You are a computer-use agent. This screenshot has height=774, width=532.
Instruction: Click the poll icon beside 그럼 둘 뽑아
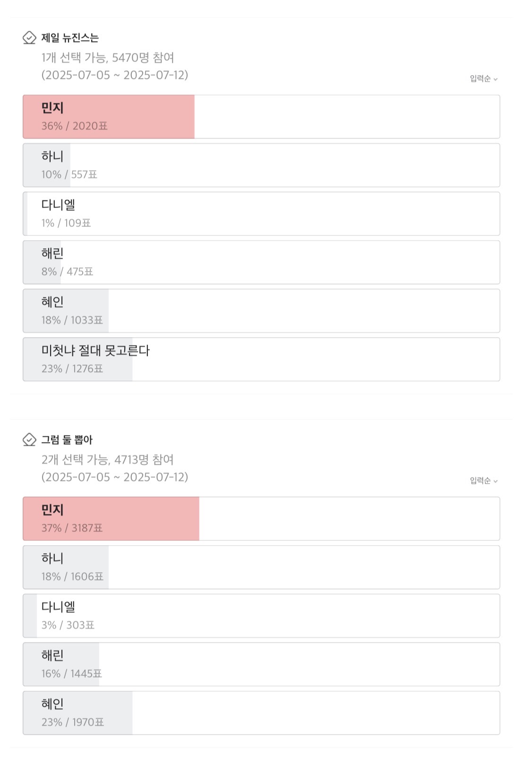click(29, 440)
